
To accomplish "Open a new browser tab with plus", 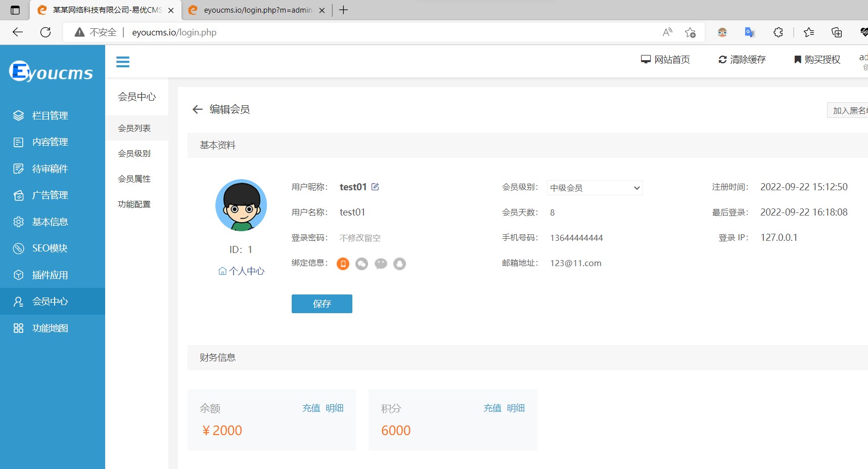I will [x=343, y=10].
